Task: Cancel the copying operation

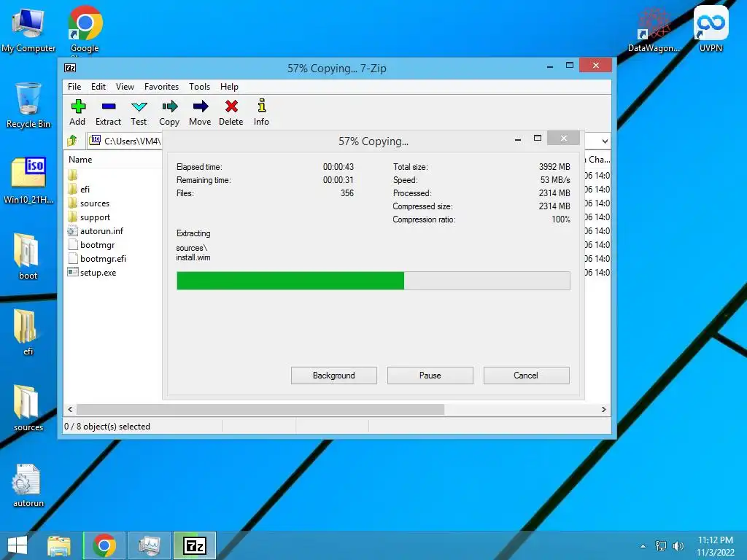Action: 527,376
